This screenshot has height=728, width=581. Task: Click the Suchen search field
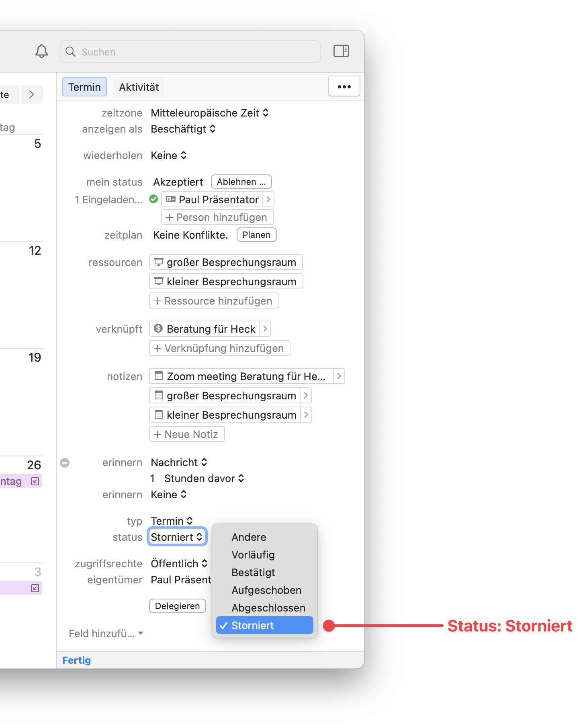[x=190, y=52]
